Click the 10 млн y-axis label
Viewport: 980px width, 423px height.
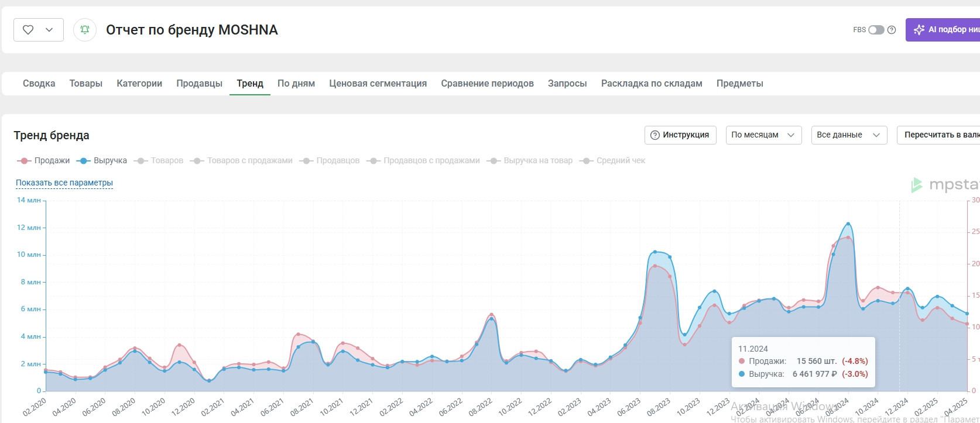pyautogui.click(x=29, y=255)
